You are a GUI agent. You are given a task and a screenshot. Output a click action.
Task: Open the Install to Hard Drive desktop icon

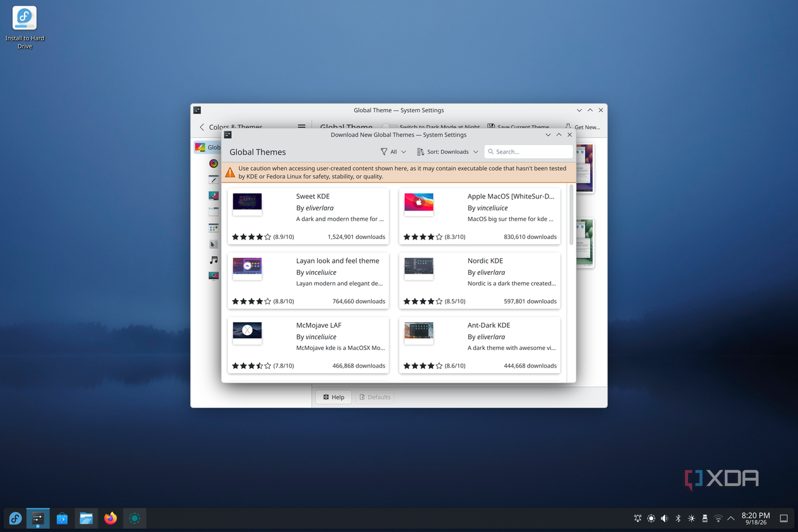[25, 28]
